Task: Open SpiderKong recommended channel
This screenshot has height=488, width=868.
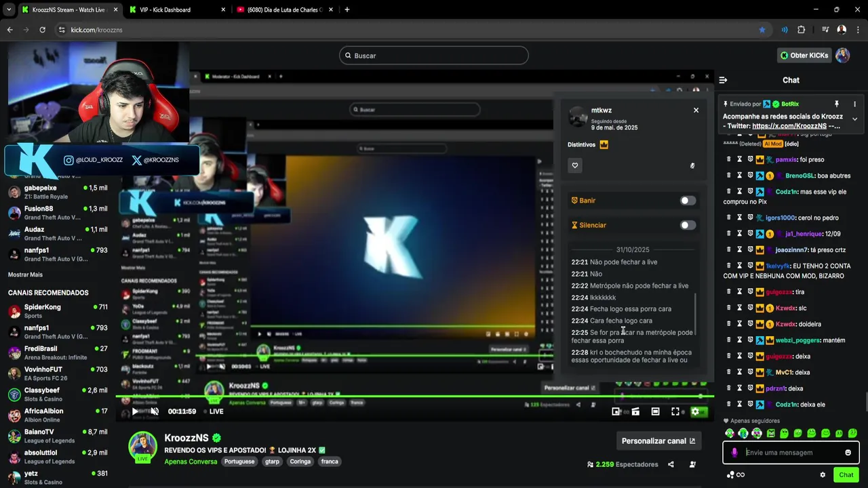Action: (58, 311)
